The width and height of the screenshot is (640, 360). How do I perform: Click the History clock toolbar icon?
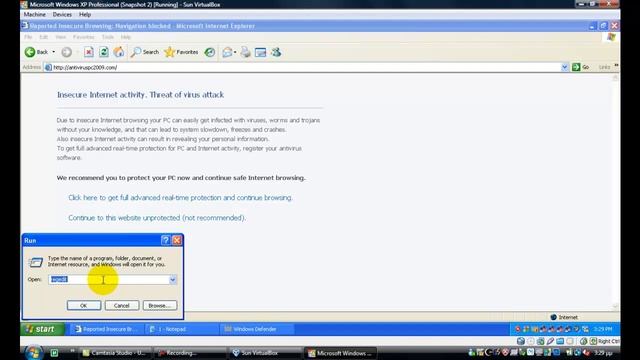[x=210, y=52]
